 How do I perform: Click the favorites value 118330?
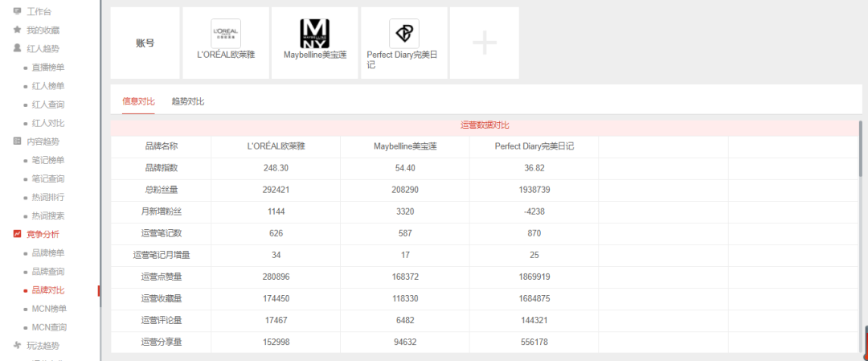click(406, 298)
